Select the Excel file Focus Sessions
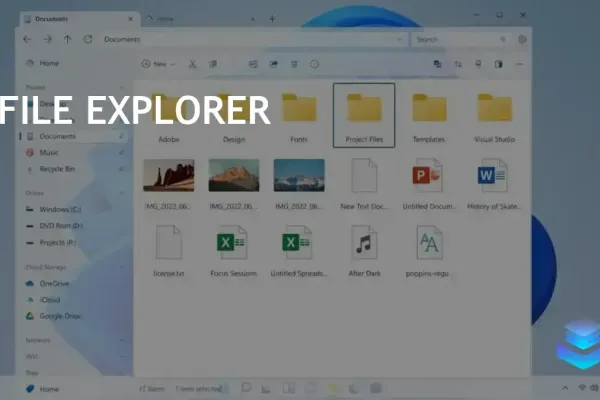Viewport: 600px width, 400px height. [233, 251]
